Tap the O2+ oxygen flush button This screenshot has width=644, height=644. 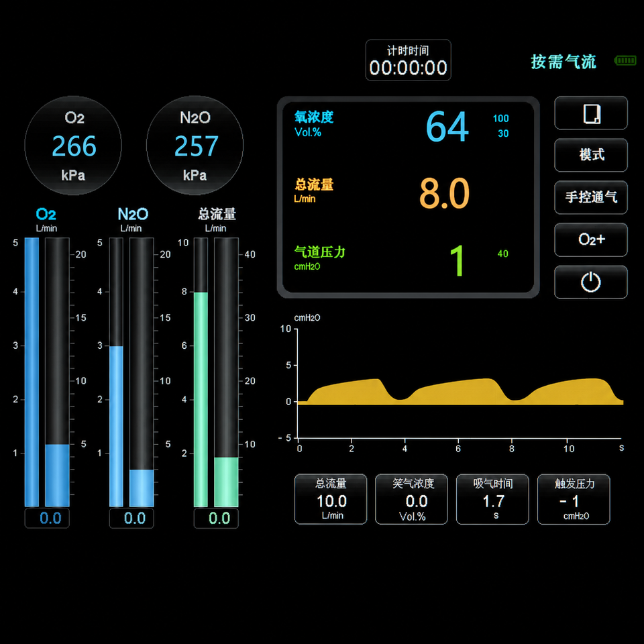point(590,240)
